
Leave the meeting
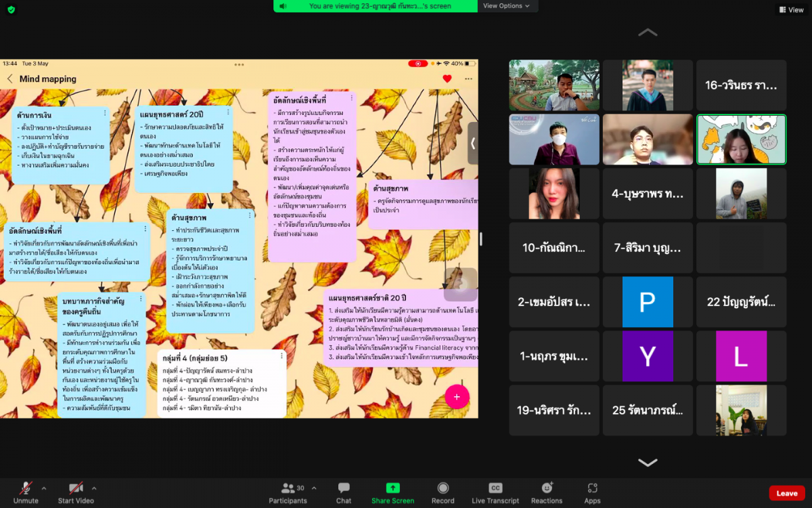coord(786,493)
